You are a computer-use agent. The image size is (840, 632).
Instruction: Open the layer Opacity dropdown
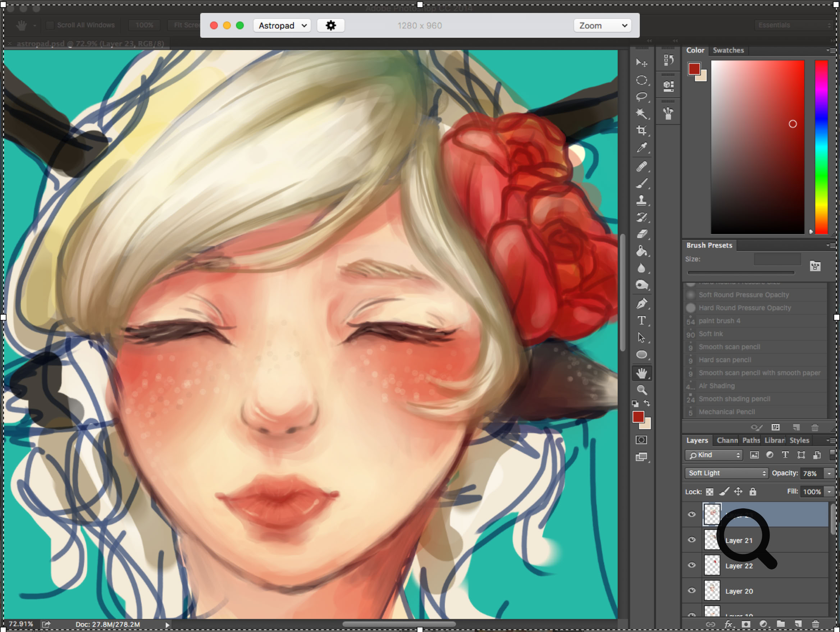pyautogui.click(x=830, y=473)
